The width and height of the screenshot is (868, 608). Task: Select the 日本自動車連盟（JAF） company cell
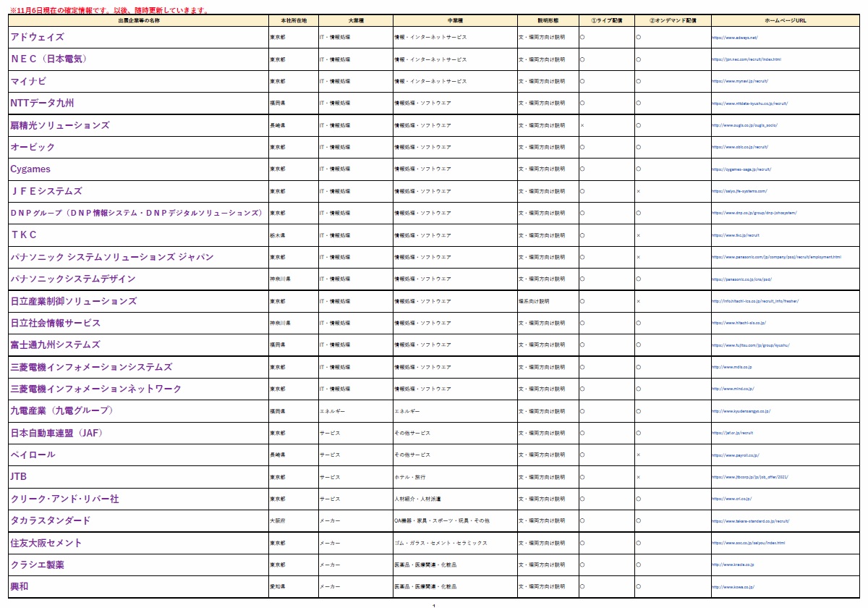point(139,433)
